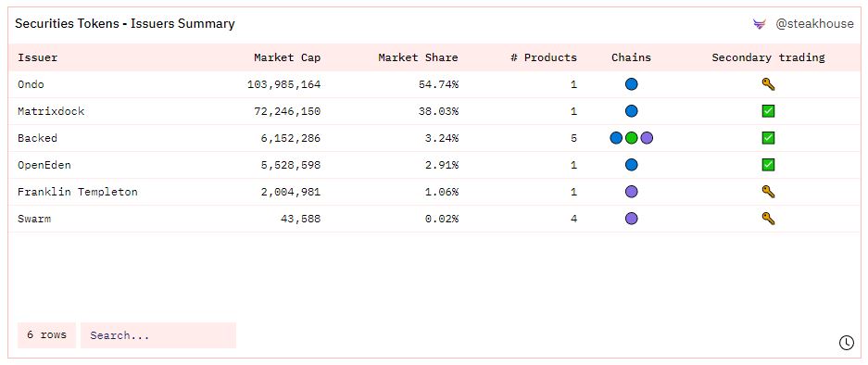Click the purple chain circle for Swarm
Image resolution: width=868 pixels, height=365 pixels.
pyautogui.click(x=632, y=219)
